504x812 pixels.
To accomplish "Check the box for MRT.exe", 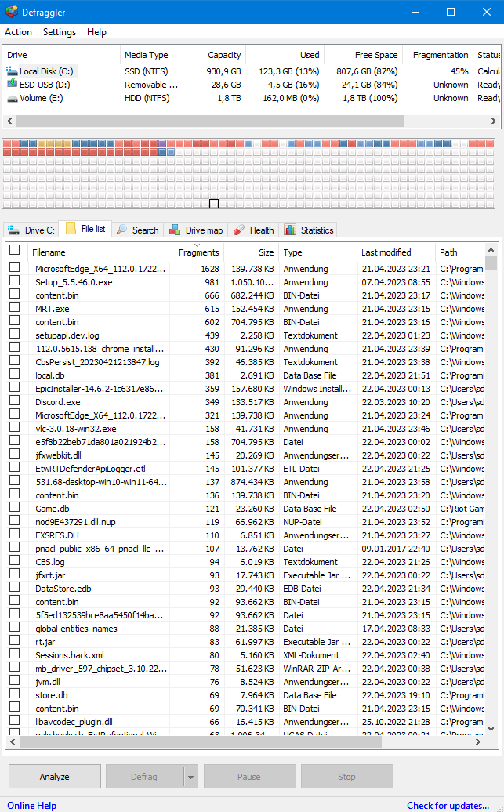I will [15, 307].
